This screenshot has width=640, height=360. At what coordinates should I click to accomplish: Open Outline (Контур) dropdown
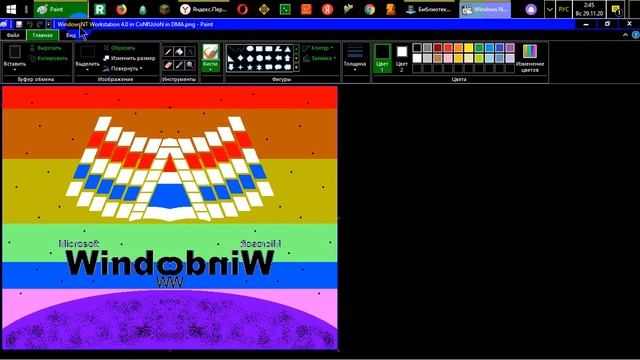pyautogui.click(x=318, y=48)
